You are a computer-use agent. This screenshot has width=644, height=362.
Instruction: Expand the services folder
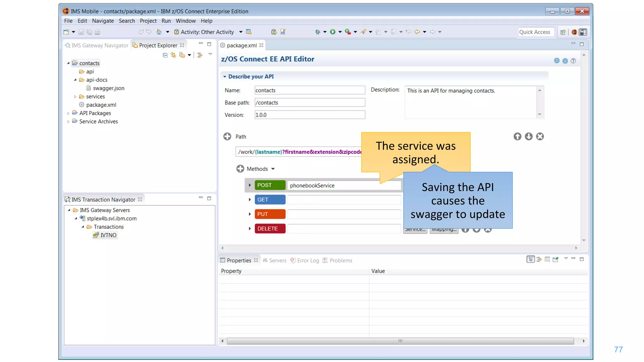pyautogui.click(x=75, y=97)
